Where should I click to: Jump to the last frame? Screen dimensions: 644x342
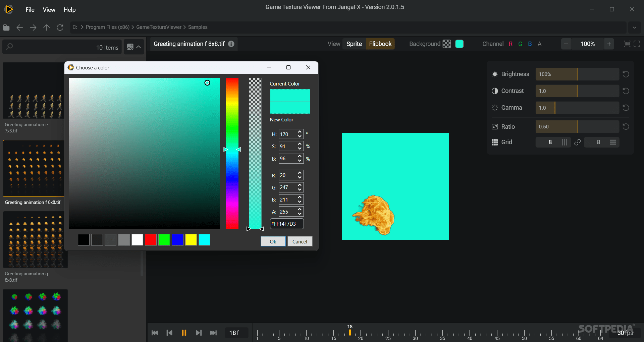214,333
